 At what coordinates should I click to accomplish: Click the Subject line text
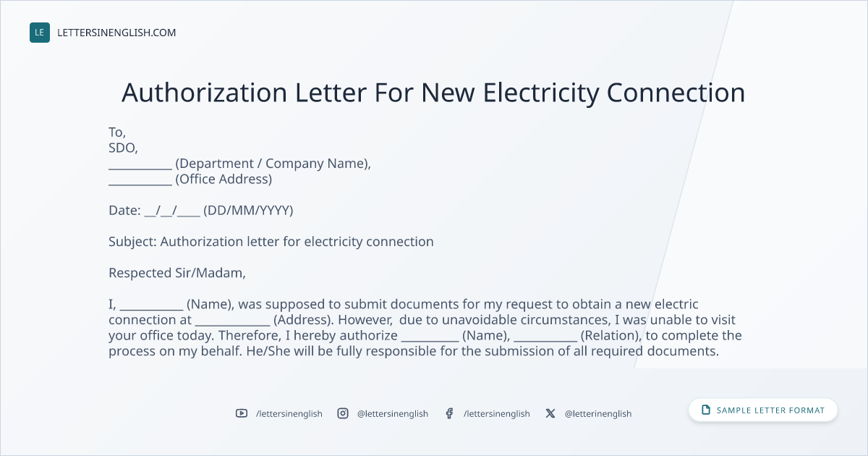[x=271, y=242]
